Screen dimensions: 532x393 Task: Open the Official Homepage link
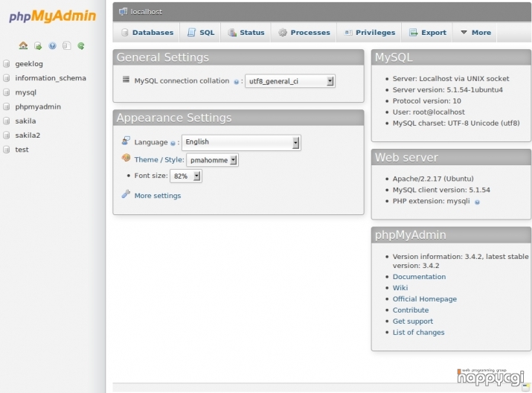pos(424,299)
